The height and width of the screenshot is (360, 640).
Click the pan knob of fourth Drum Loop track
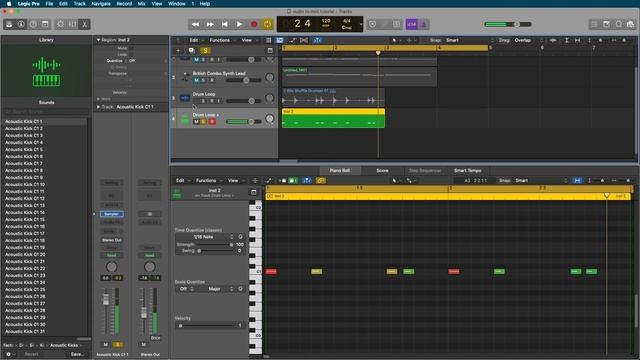coord(269,119)
